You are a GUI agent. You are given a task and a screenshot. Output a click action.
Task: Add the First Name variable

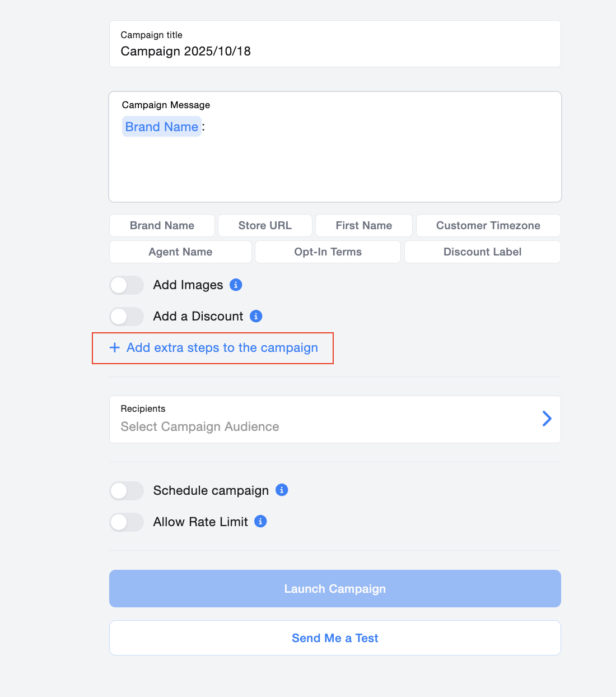click(x=364, y=226)
